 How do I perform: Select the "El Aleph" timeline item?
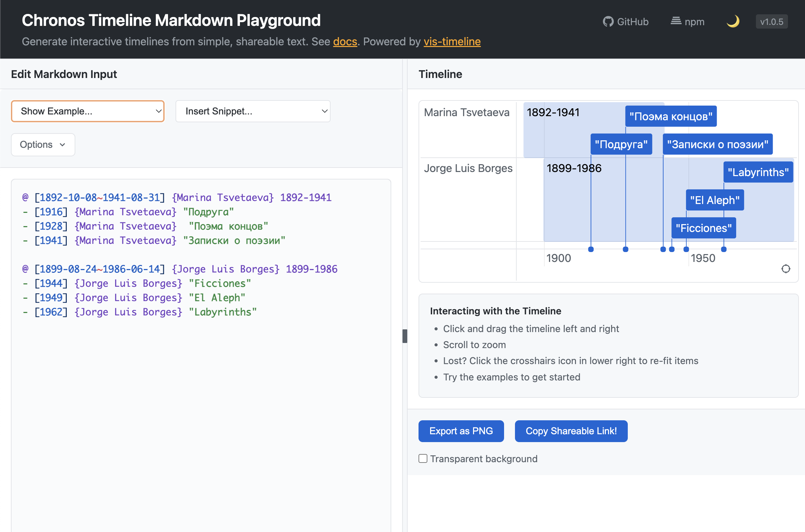click(715, 200)
